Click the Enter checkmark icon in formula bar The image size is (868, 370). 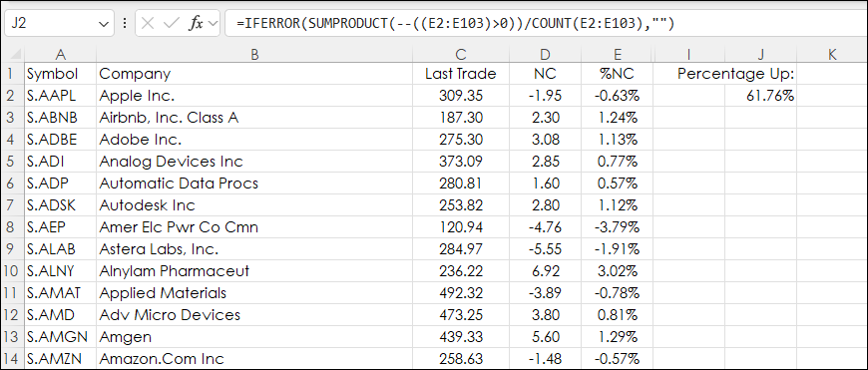click(x=173, y=23)
